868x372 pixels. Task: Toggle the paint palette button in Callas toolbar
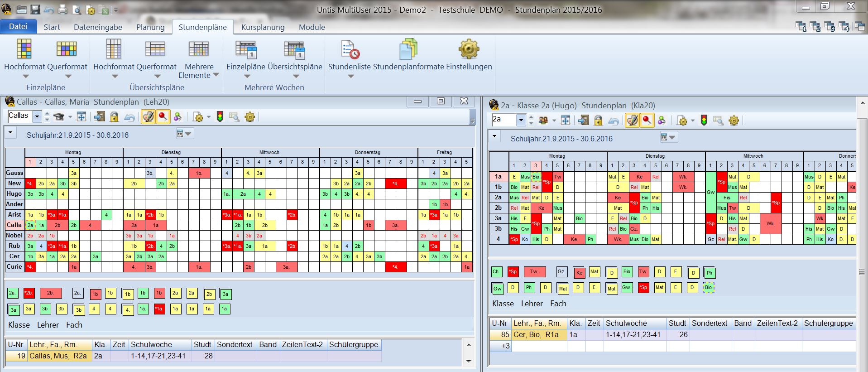point(148,117)
